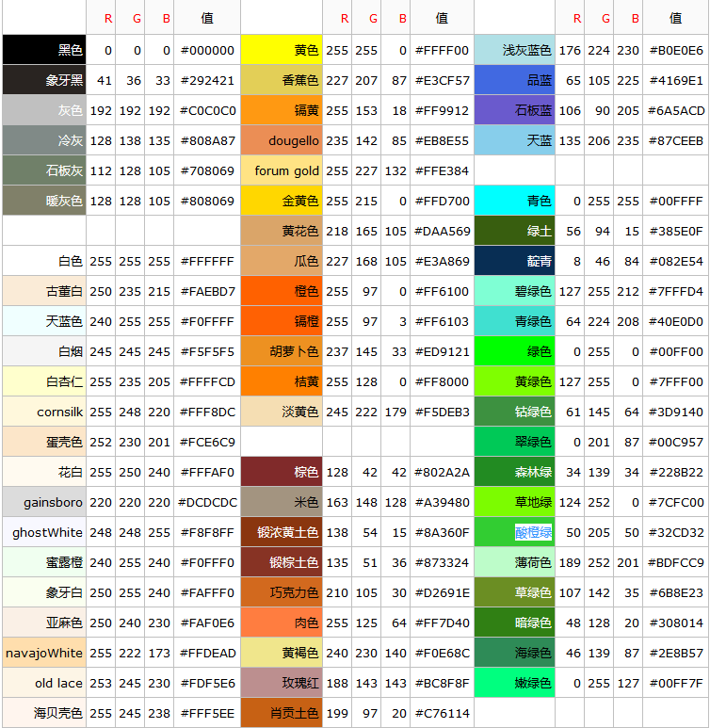Click the 玫瑰红 rosy brown swatch
This screenshot has width=710, height=728.
tap(282, 683)
